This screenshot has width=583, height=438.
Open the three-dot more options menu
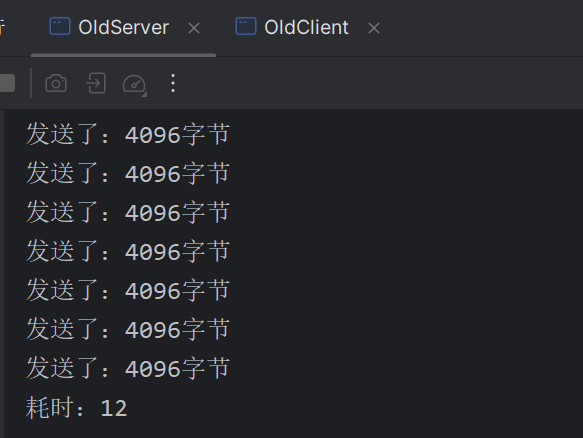coord(173,83)
